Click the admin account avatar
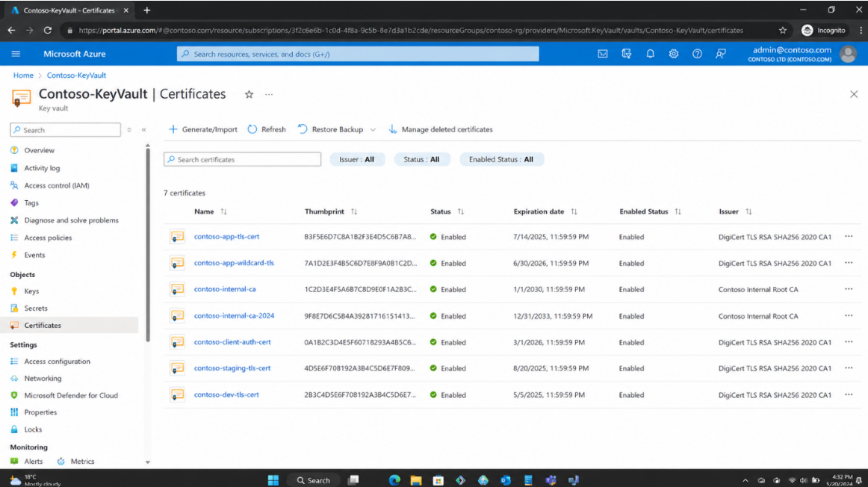The width and height of the screenshot is (868, 487). tap(848, 54)
